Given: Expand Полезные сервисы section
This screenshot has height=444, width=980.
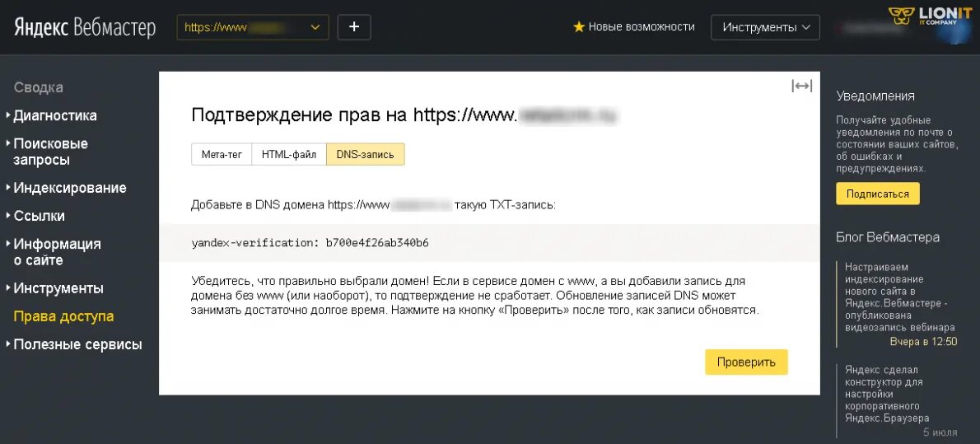Looking at the screenshot, I should [77, 344].
